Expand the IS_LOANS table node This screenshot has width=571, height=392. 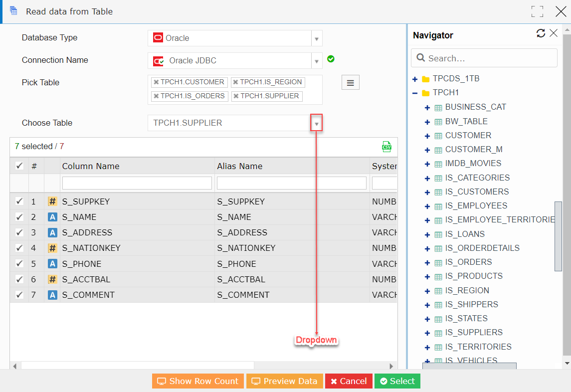tap(428, 234)
